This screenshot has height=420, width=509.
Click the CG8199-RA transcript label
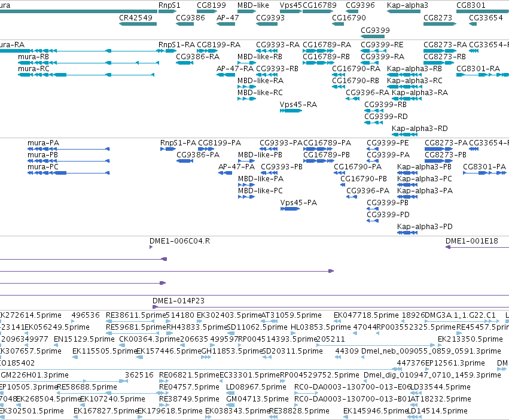click(x=218, y=45)
